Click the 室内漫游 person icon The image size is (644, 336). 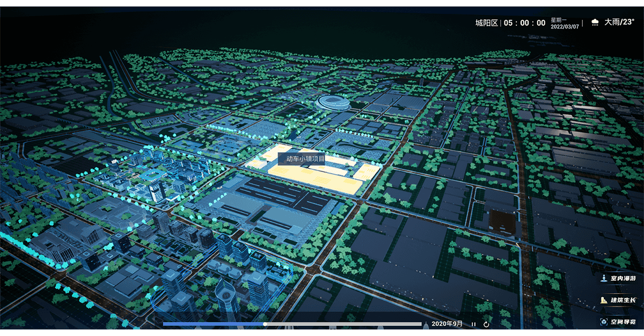604,278
